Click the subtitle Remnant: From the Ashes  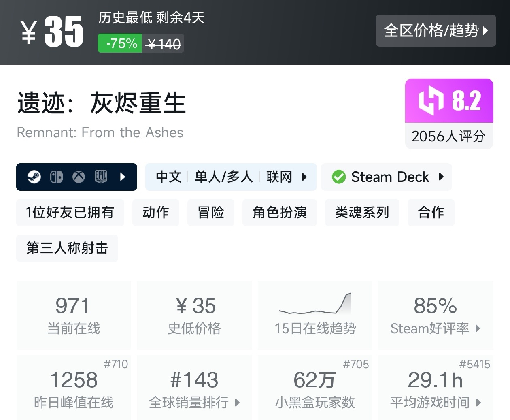[x=100, y=132]
